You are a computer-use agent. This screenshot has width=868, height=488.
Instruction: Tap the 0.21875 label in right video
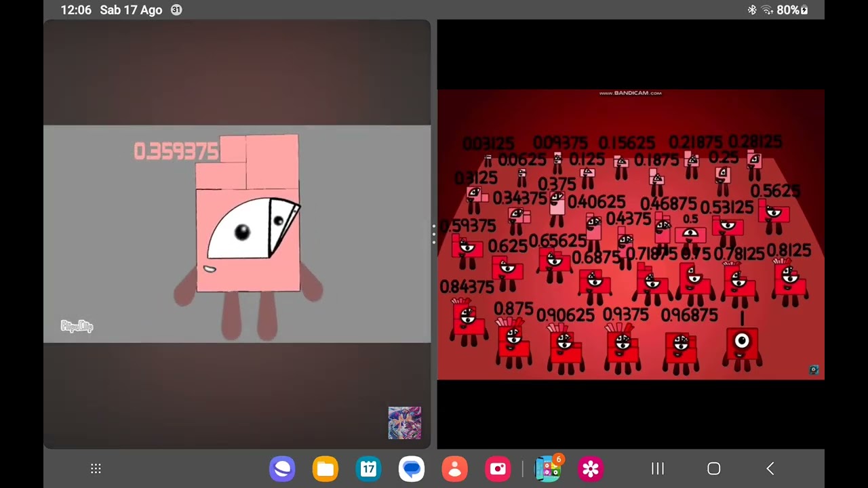pyautogui.click(x=696, y=142)
